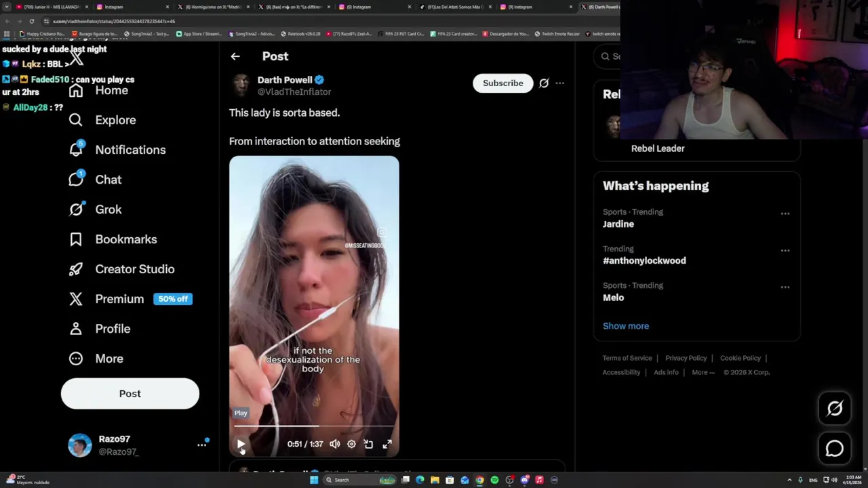Screen dimensions: 868x488
Task: Click the large Post button
Action: coord(130,394)
